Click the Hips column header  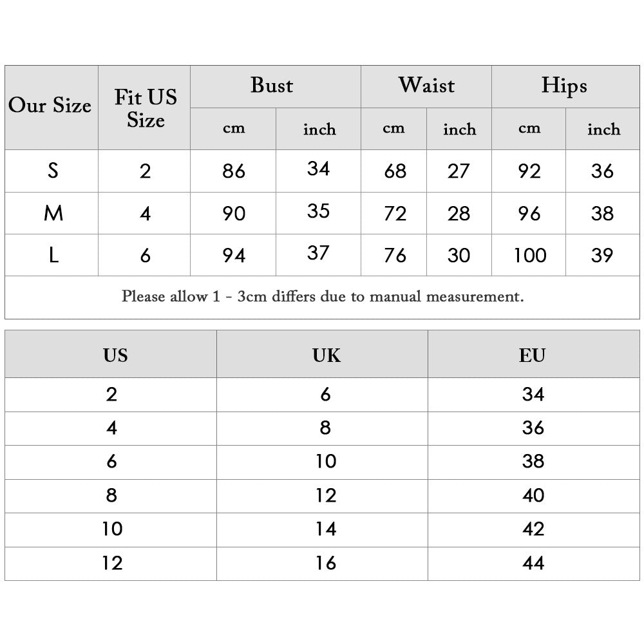coord(564,86)
